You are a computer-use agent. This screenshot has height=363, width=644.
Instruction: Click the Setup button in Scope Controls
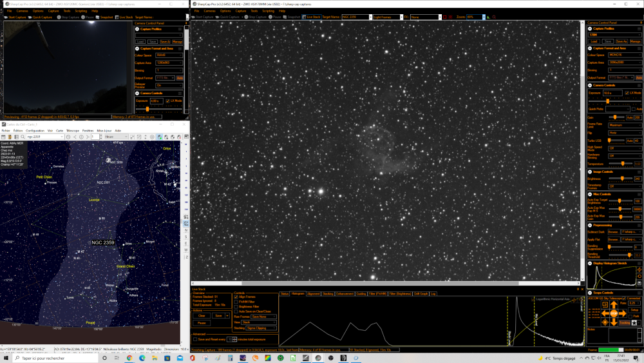pos(634,310)
